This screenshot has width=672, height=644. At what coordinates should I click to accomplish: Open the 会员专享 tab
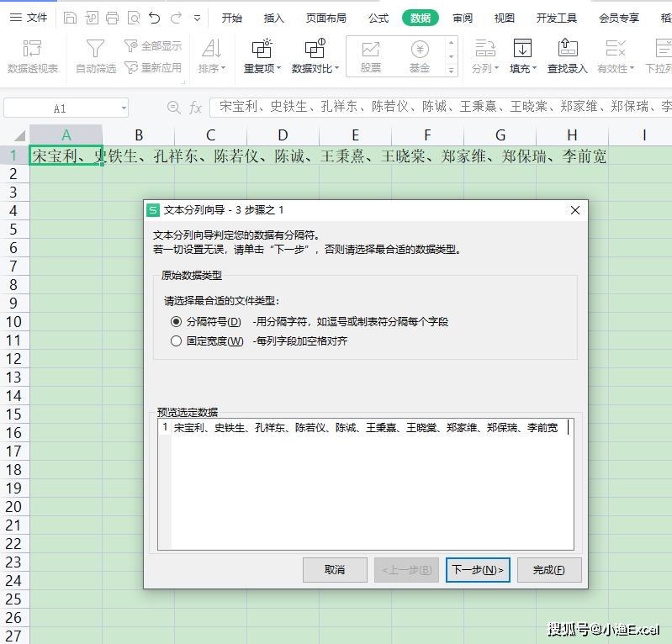619,18
